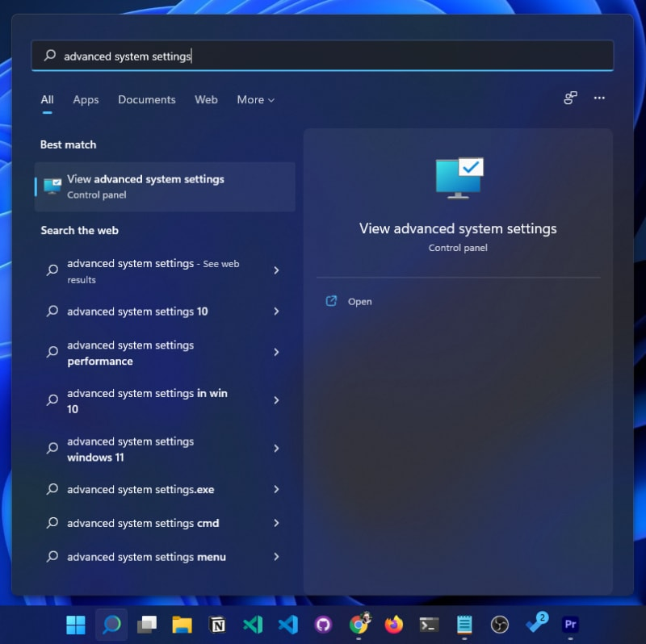Expand arrow for 'advanced system settings in win 10'
Viewport: 646px width, 644px height.
(276, 400)
